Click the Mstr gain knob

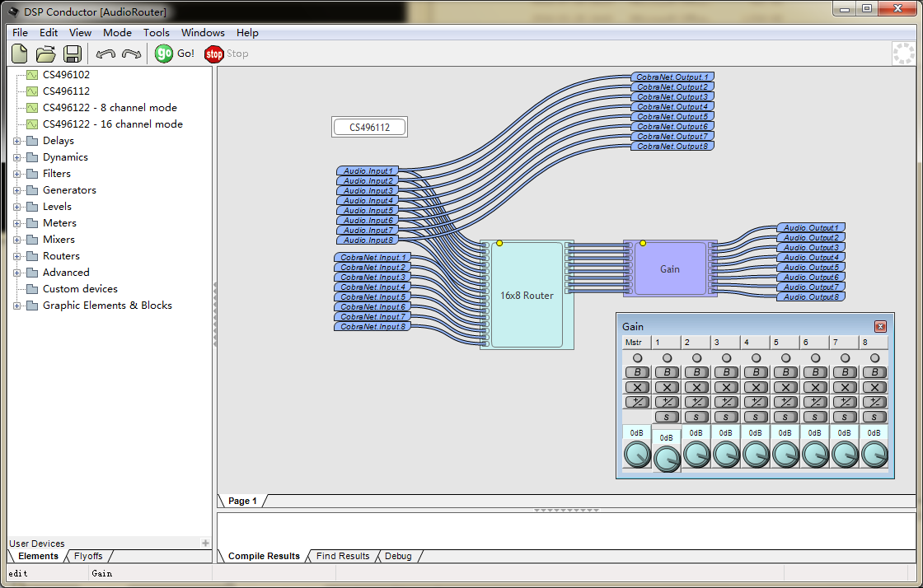pyautogui.click(x=637, y=455)
